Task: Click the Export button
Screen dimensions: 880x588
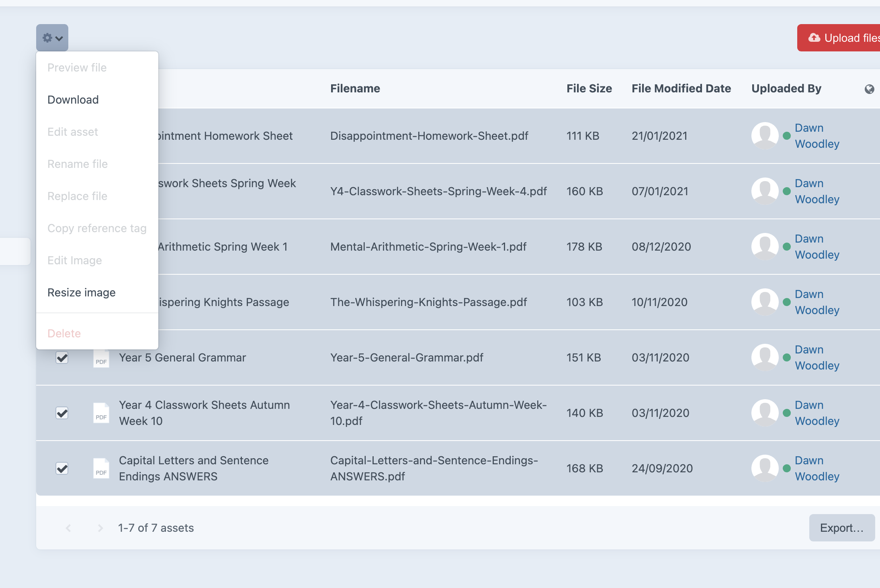Action: 842,528
